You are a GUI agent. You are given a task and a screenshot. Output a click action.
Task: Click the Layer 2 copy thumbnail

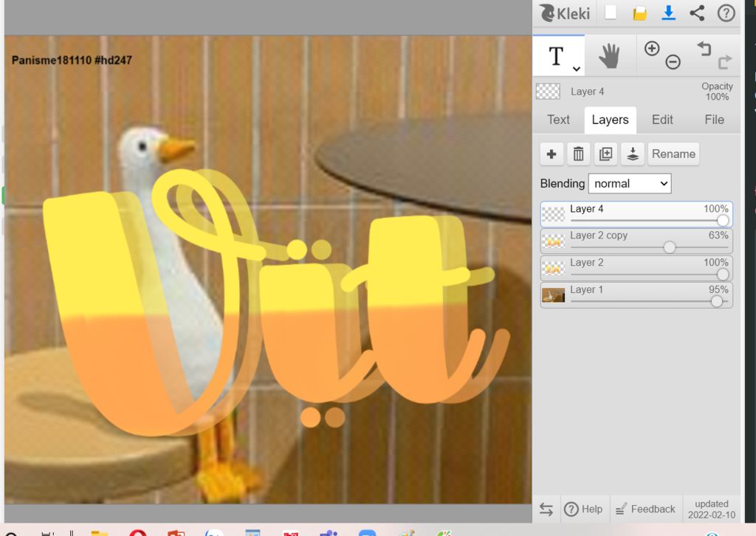(x=553, y=241)
